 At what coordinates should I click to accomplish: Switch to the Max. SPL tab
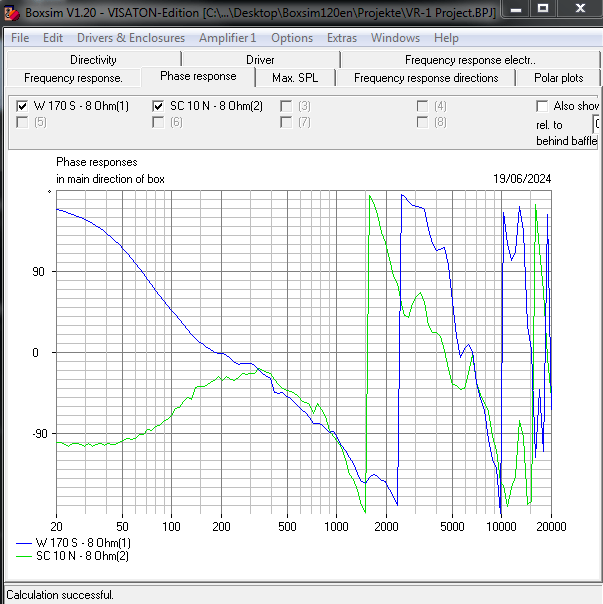[295, 78]
